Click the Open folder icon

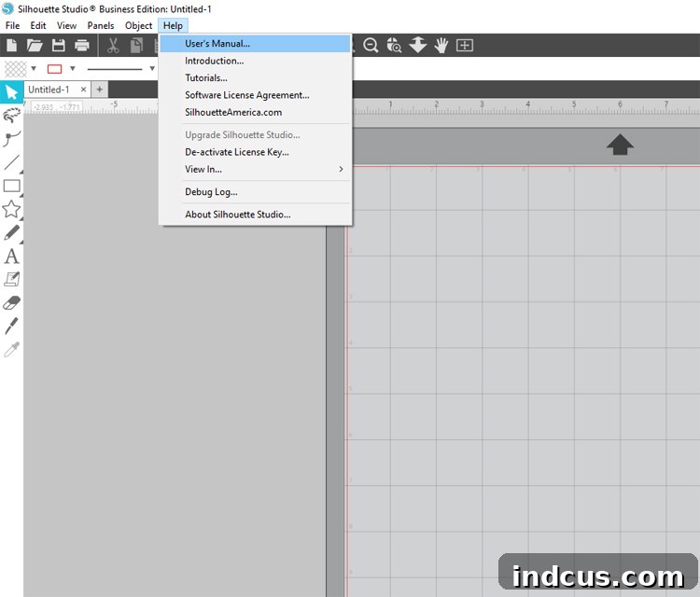tap(35, 45)
